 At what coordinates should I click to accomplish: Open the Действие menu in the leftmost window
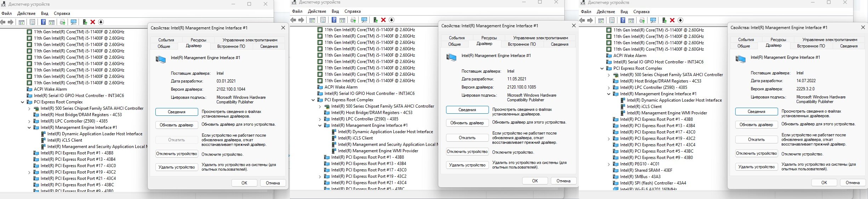26,13
